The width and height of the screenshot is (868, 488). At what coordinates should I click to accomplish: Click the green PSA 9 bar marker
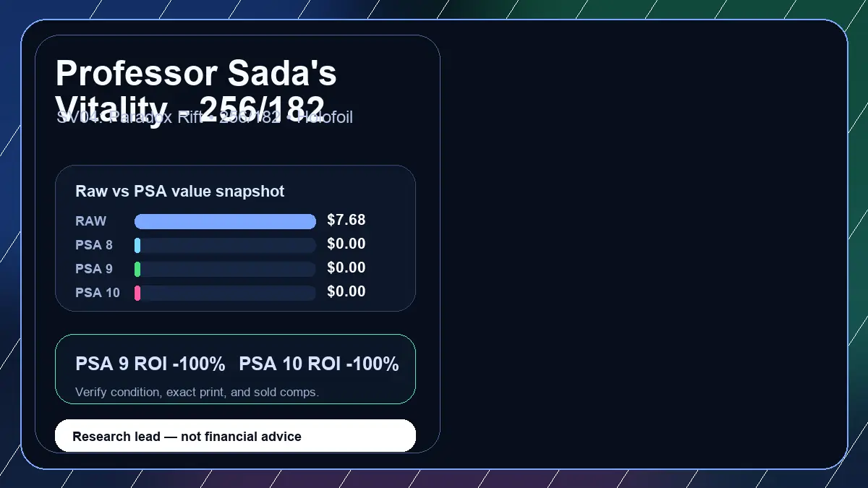pyautogui.click(x=137, y=269)
